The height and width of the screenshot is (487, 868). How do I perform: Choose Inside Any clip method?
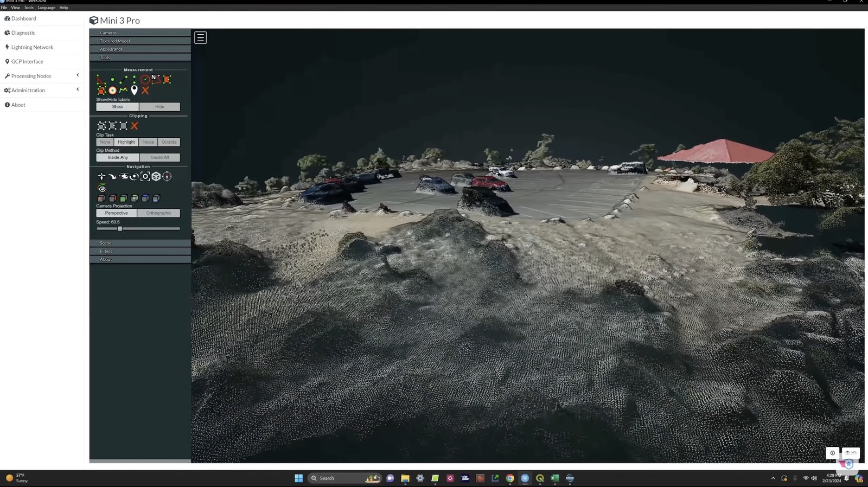[x=118, y=157]
